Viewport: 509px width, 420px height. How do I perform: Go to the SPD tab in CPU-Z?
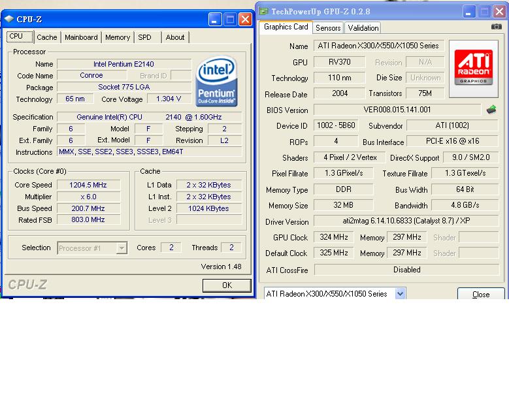[144, 37]
